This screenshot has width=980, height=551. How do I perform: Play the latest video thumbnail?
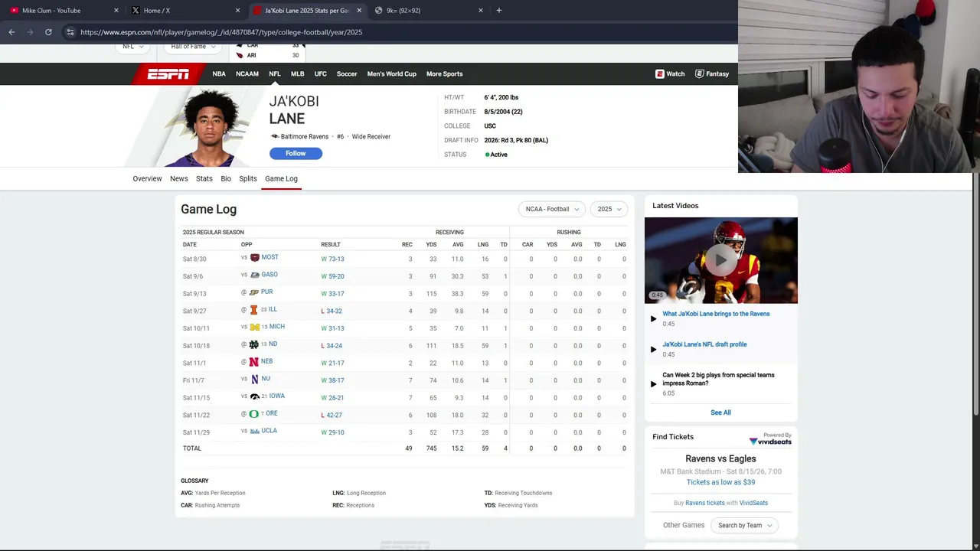(x=720, y=260)
